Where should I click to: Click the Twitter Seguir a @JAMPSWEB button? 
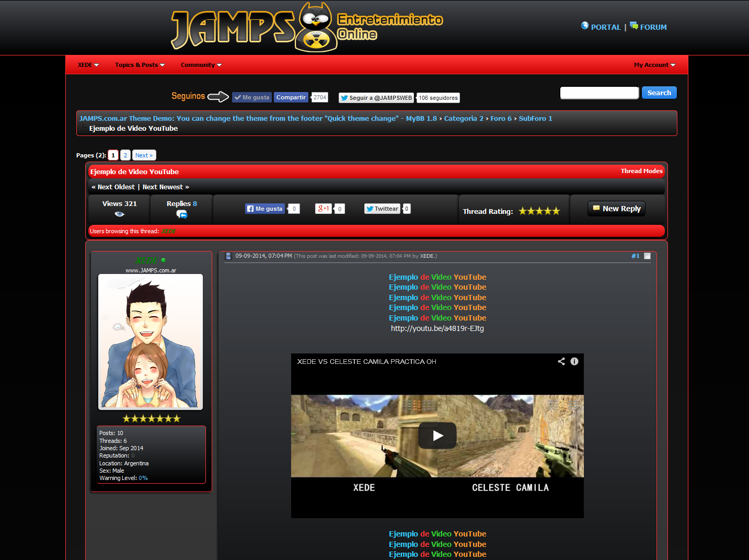(x=376, y=98)
